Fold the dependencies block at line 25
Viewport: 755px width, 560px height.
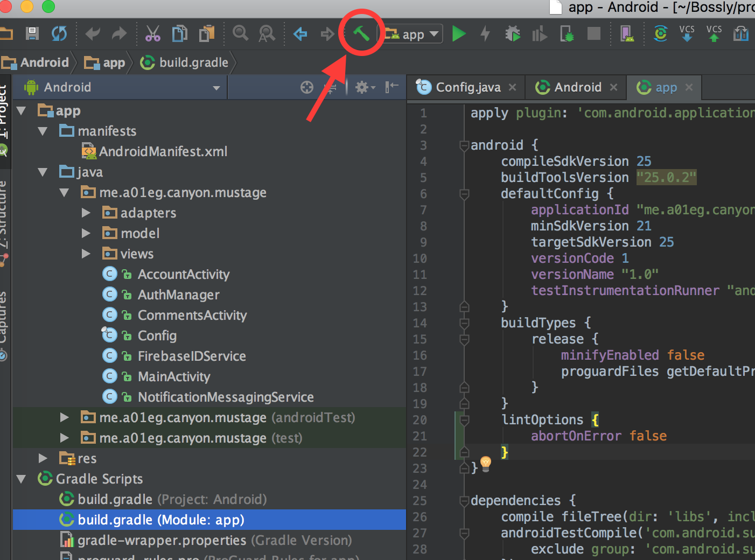click(x=464, y=501)
